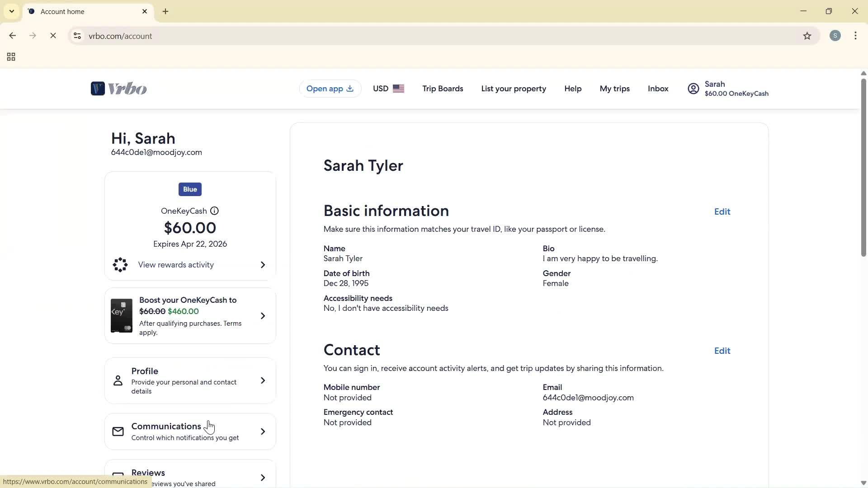
Task: Expand Profile section chevron
Action: pos(263,380)
